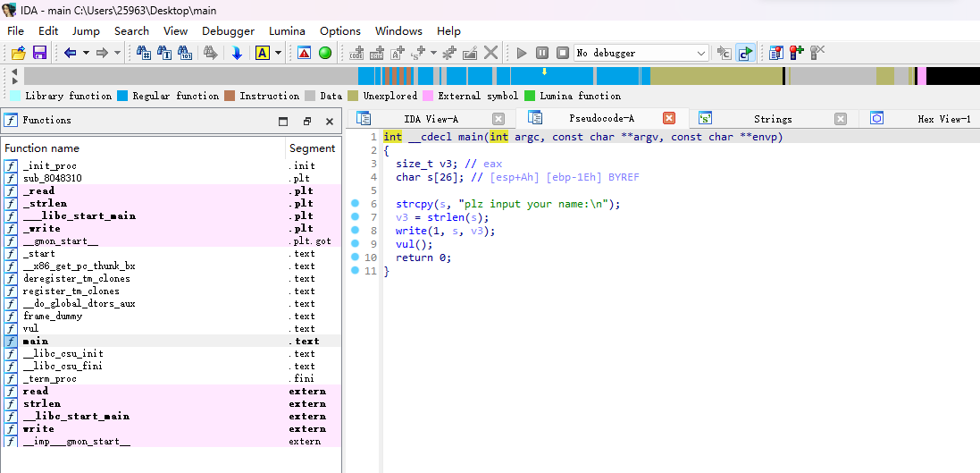Image resolution: width=980 pixels, height=473 pixels.
Task: Click the binoculars search byte sequence icon
Action: [185, 53]
